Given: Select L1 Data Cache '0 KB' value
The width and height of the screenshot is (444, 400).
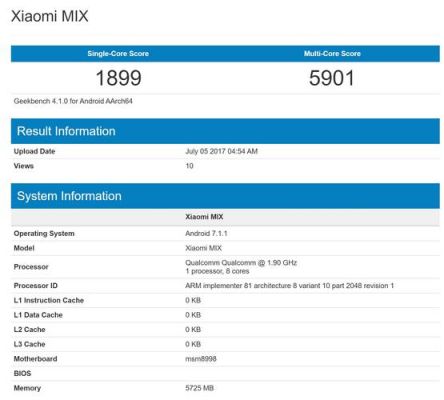Looking at the screenshot, I should click(193, 315).
